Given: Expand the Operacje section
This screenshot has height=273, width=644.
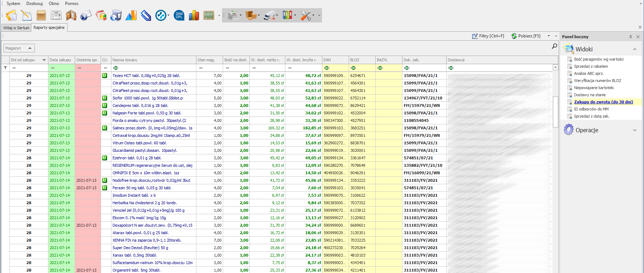Looking at the screenshot, I should [x=634, y=130].
